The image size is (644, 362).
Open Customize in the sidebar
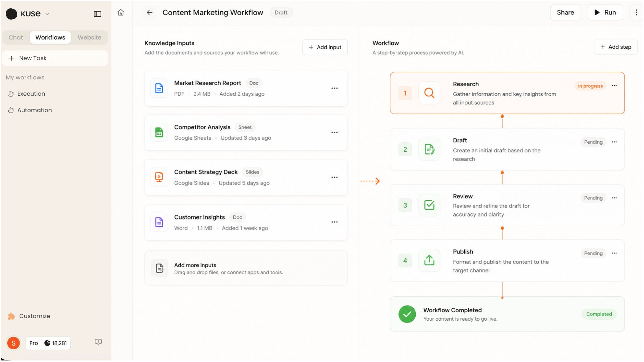click(x=34, y=316)
